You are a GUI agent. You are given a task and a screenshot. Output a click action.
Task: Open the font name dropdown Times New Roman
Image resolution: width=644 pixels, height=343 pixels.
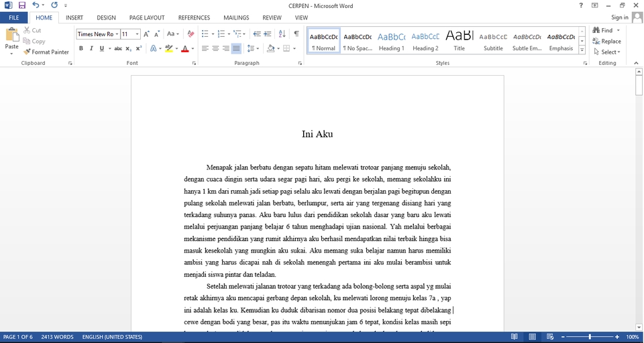coord(117,34)
